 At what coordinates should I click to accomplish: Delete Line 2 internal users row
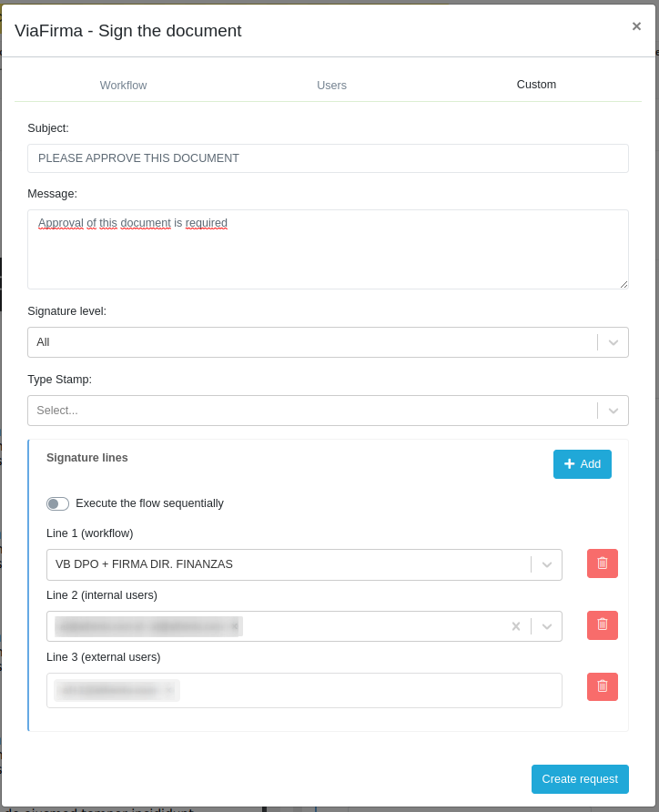602,625
